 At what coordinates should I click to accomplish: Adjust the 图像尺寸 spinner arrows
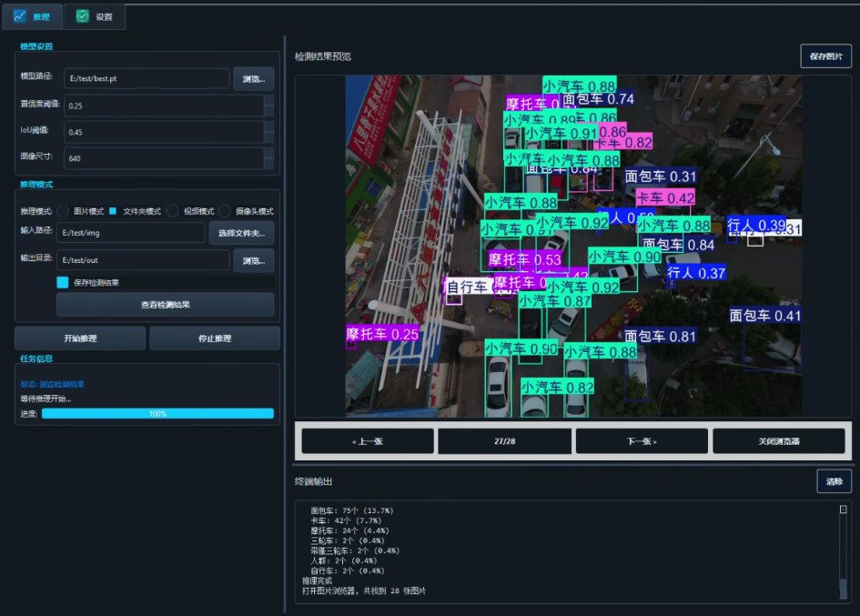pyautogui.click(x=268, y=158)
